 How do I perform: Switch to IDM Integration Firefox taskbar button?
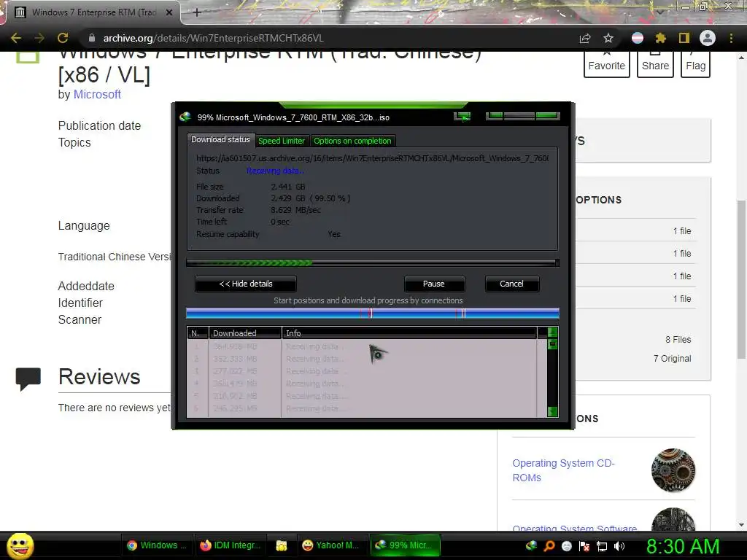click(x=231, y=545)
